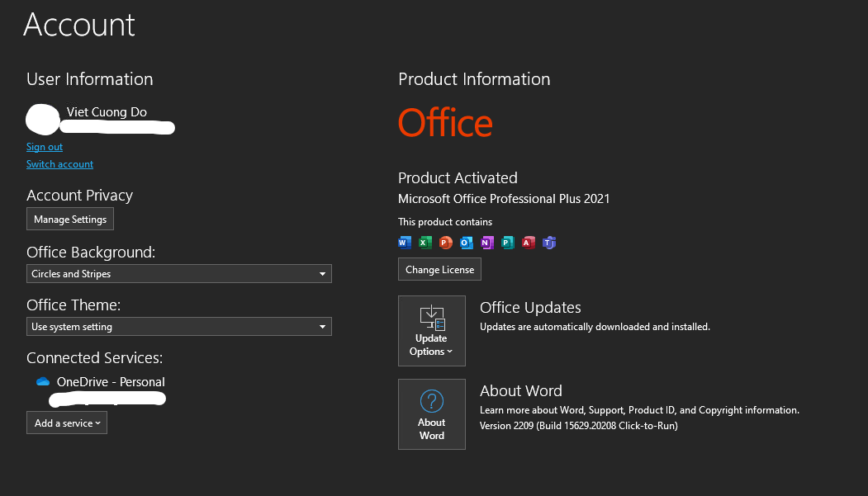Click the Word app icon under product contains
The image size is (868, 496).
[405, 242]
